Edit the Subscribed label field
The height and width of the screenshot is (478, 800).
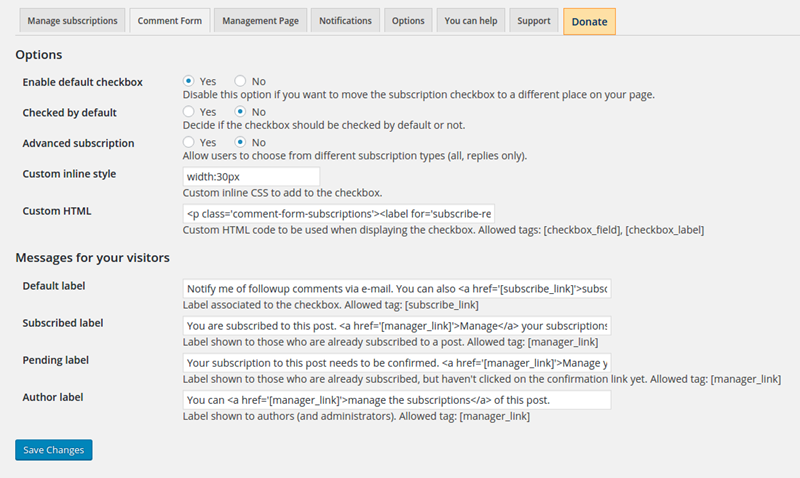tap(397, 326)
